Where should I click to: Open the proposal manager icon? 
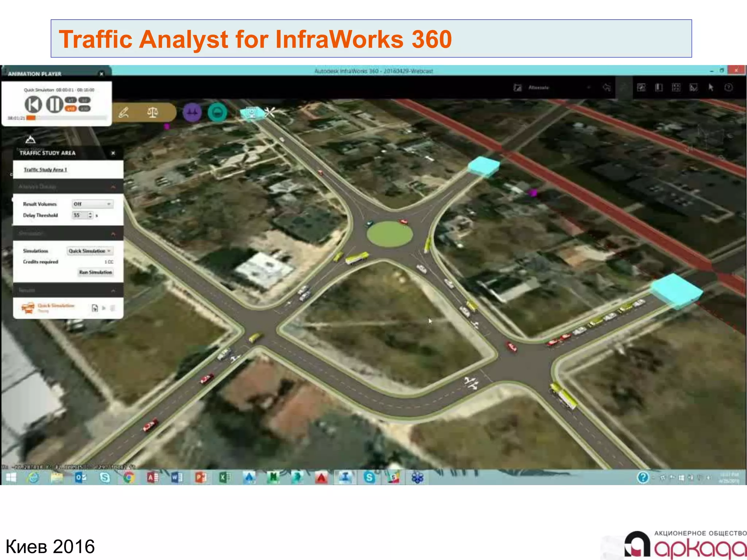[518, 87]
